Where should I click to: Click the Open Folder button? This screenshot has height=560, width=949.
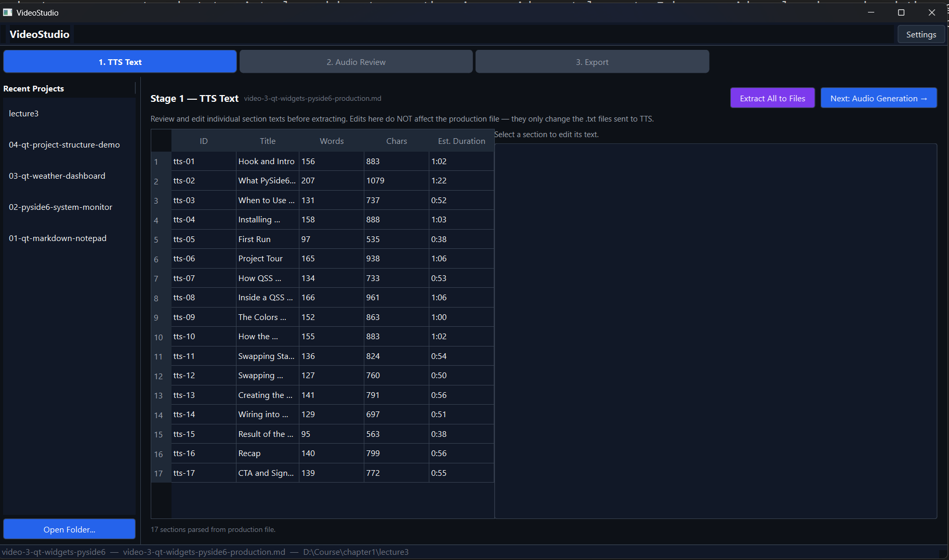pos(69,529)
